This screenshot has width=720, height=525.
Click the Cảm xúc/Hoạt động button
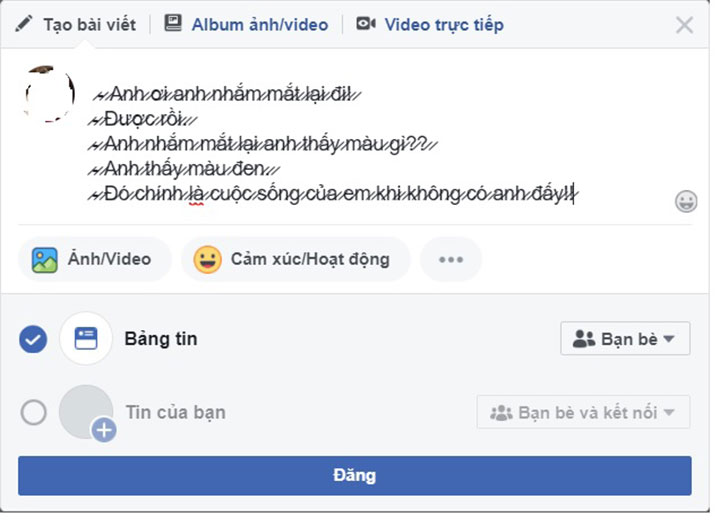tap(296, 260)
